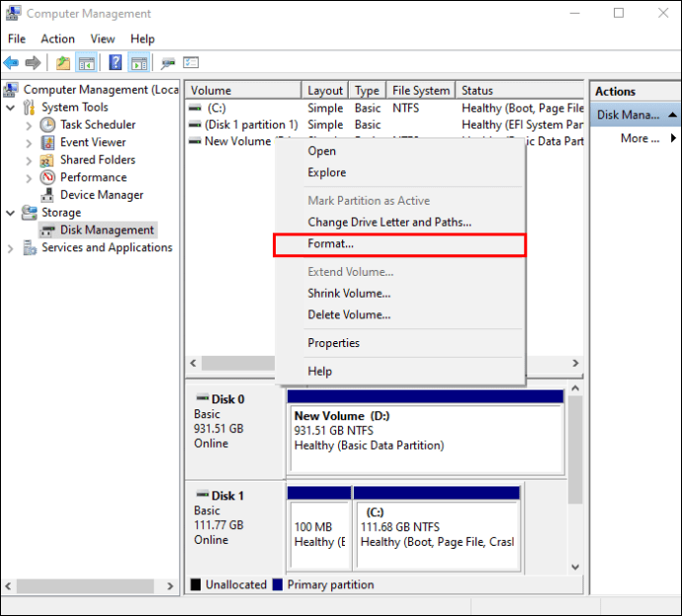Expand the Shared Folders node
Viewport: 682px width, 616px height.
click(29, 161)
